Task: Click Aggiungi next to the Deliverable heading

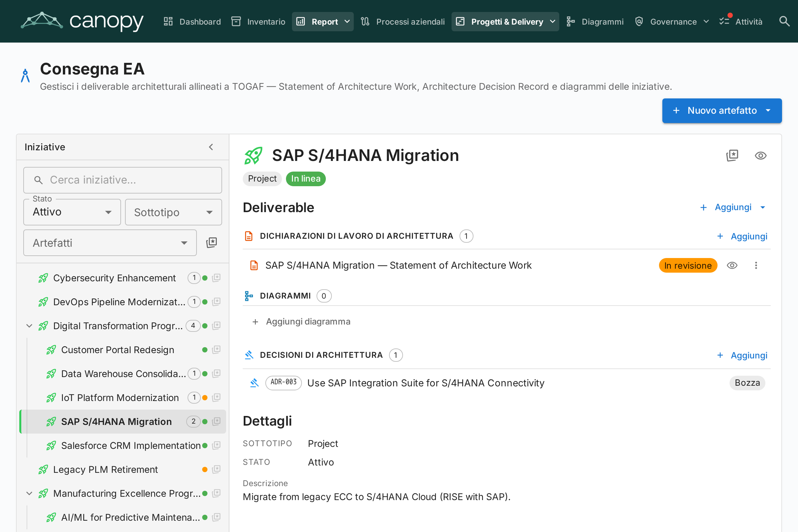Action: pyautogui.click(x=733, y=207)
